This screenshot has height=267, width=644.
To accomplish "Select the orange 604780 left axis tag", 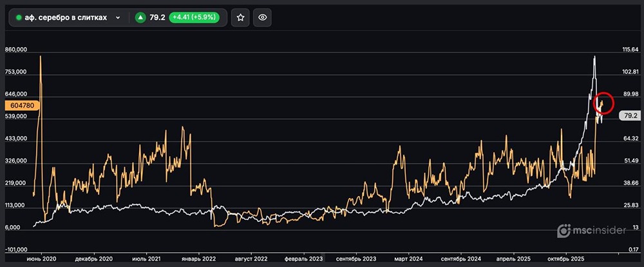I will click(x=23, y=105).
